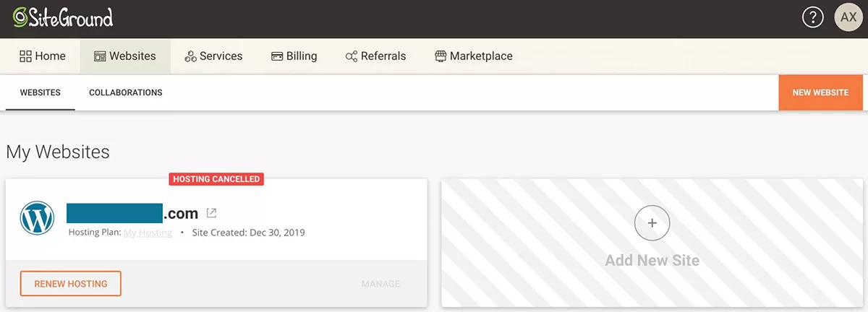The image size is (868, 312).
Task: Click the Marketplace storefront icon
Action: coord(441,56)
